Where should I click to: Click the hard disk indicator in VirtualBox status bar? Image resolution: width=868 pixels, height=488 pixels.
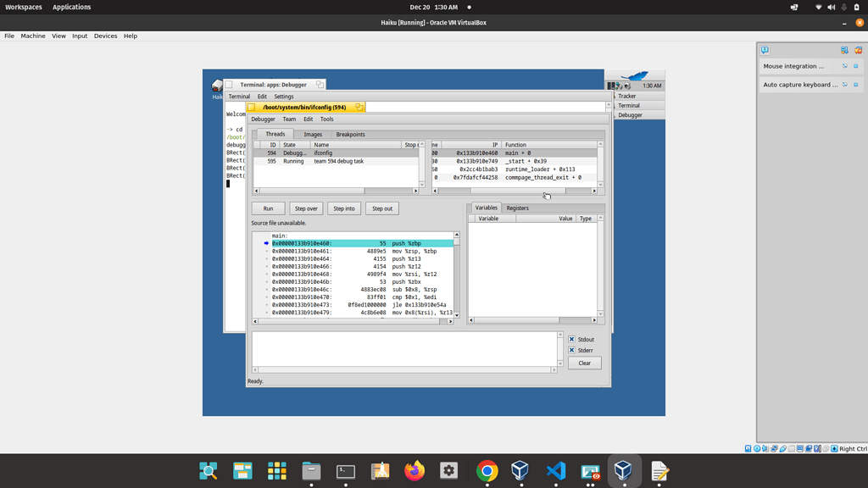coord(748,449)
